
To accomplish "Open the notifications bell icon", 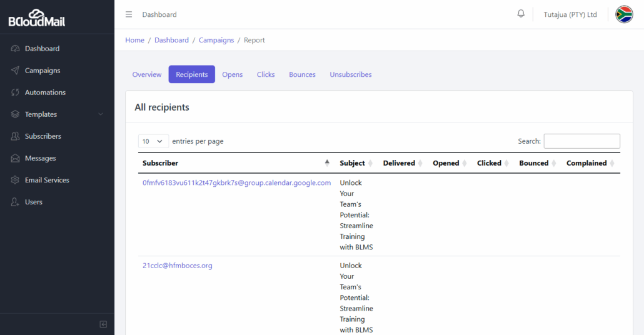I will click(x=521, y=14).
